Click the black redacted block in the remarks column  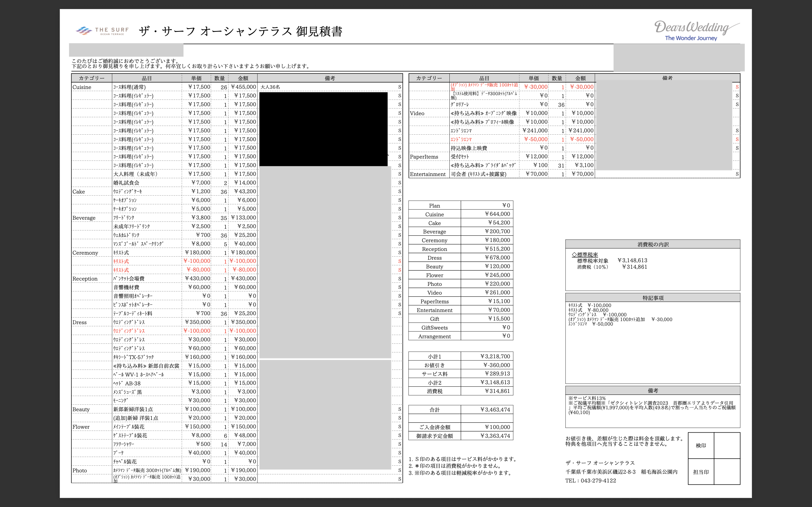(323, 129)
